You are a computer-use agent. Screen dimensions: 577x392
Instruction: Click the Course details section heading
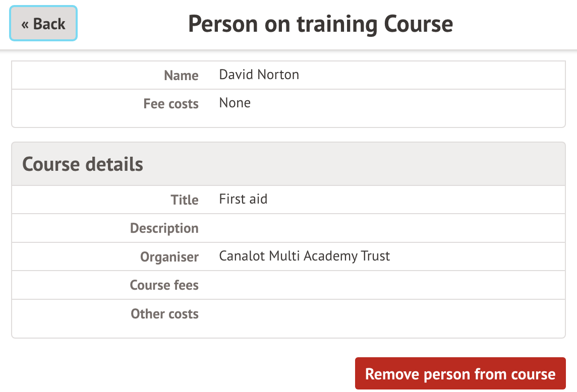pos(83,164)
